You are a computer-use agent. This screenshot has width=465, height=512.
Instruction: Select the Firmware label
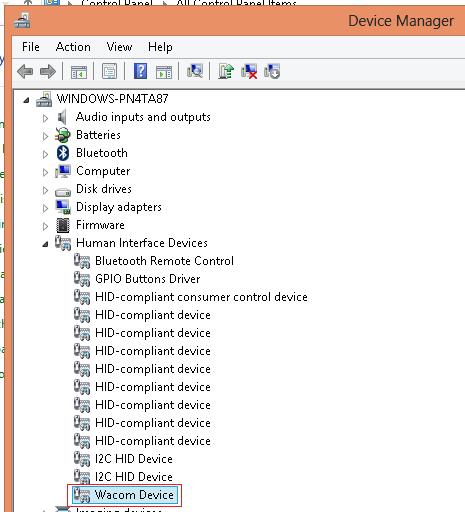click(x=100, y=225)
